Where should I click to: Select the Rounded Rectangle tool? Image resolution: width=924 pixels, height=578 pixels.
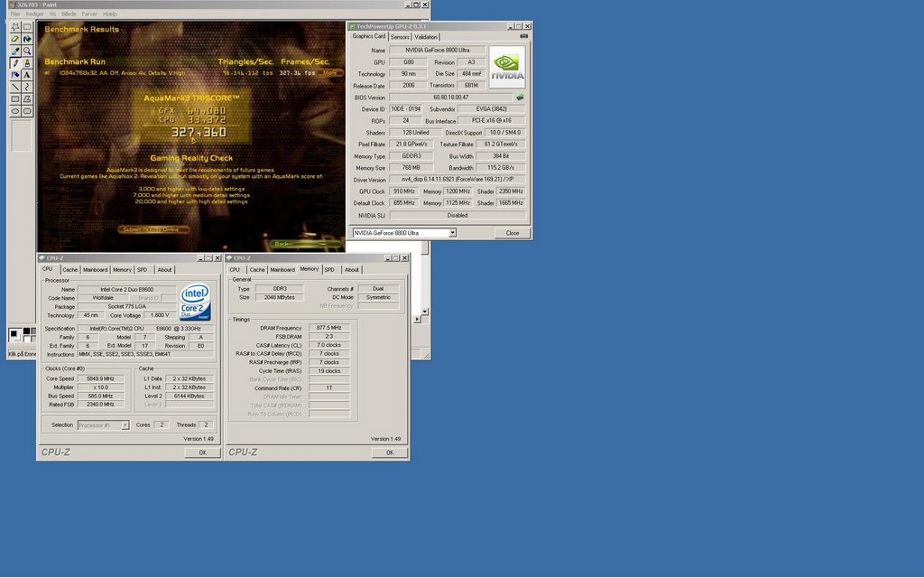[x=27, y=111]
